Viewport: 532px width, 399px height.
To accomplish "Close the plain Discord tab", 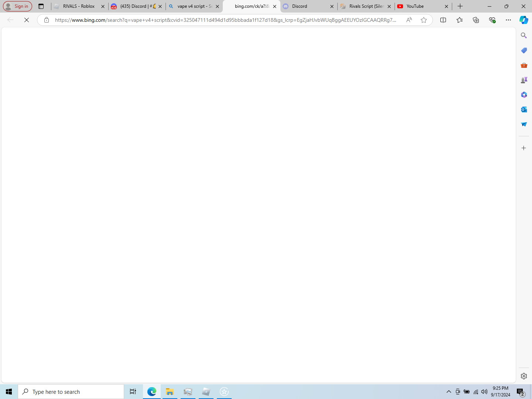I will (x=332, y=6).
